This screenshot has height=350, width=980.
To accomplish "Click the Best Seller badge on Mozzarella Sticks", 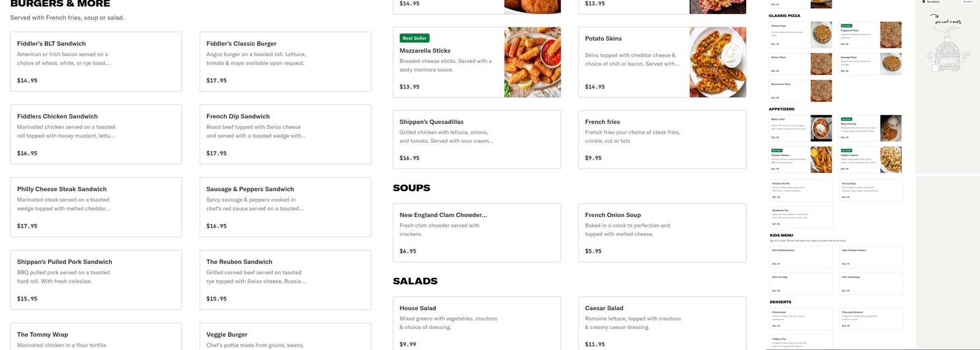I will point(414,38).
